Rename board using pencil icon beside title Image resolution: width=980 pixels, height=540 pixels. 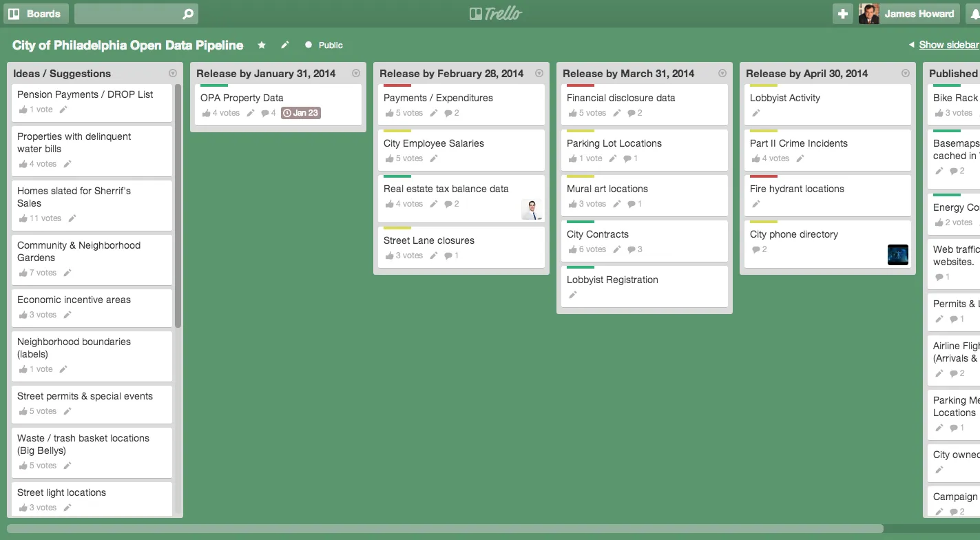(285, 45)
